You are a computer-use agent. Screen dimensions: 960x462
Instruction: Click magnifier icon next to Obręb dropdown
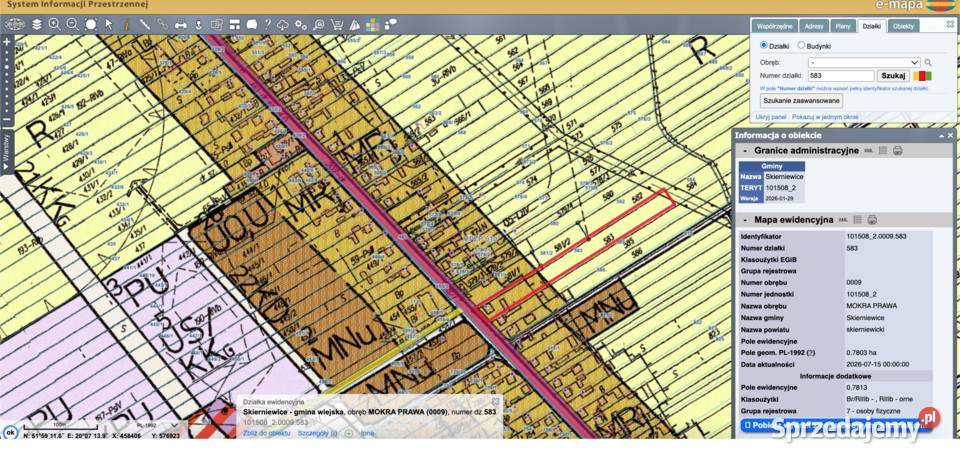[x=928, y=62]
